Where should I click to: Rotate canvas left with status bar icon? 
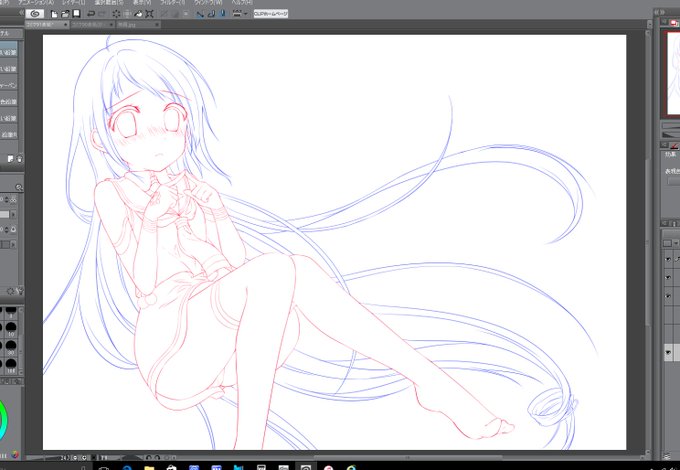pos(149,457)
